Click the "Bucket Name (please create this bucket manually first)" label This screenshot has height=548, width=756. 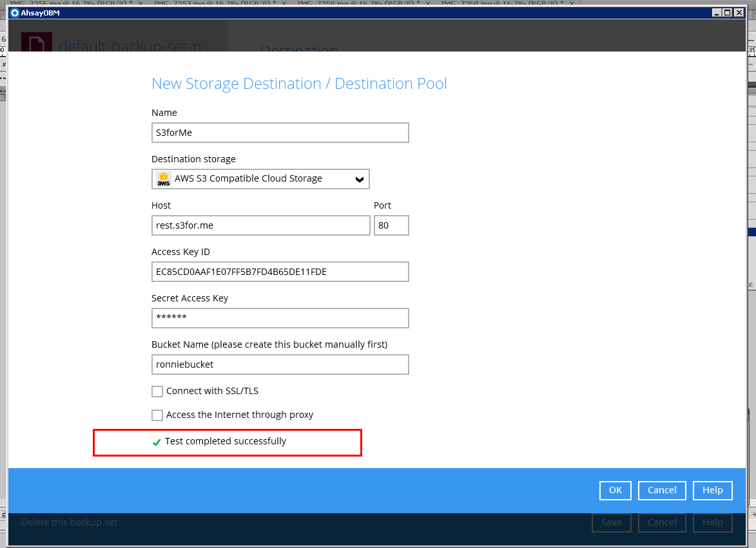pyautogui.click(x=269, y=345)
